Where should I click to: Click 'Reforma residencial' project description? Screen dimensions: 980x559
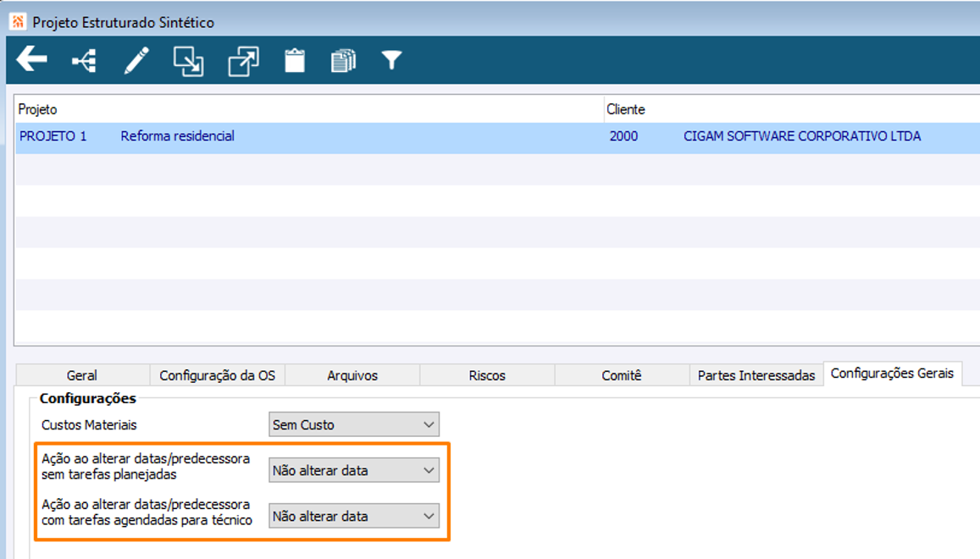(178, 136)
